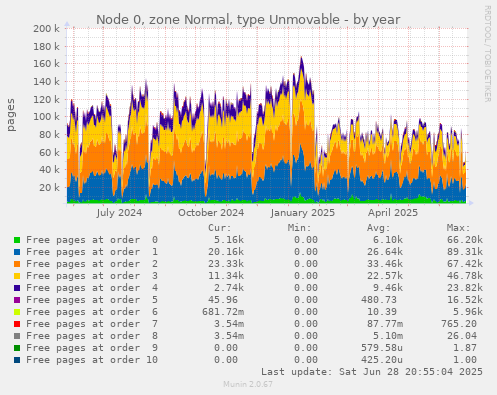Click the current value 2.74k

click(229, 288)
